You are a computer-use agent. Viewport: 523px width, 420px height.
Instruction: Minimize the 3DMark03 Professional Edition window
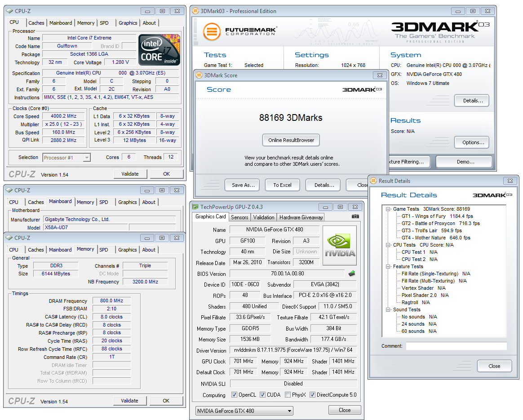(458, 11)
